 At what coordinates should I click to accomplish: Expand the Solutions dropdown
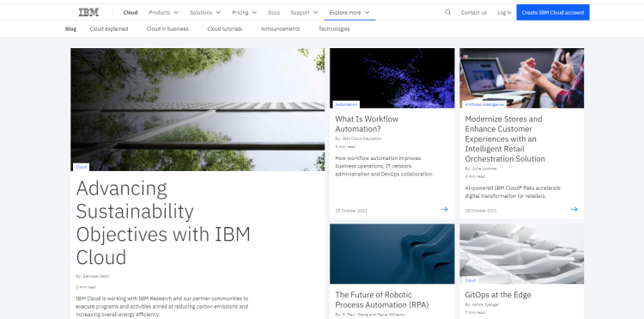click(x=205, y=12)
